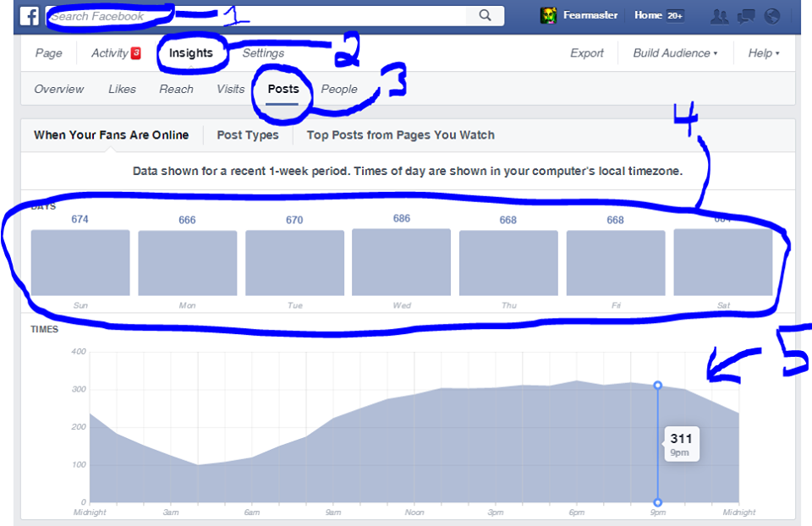Select When Your Fans Are Online tab
The image size is (812, 526).
click(112, 135)
